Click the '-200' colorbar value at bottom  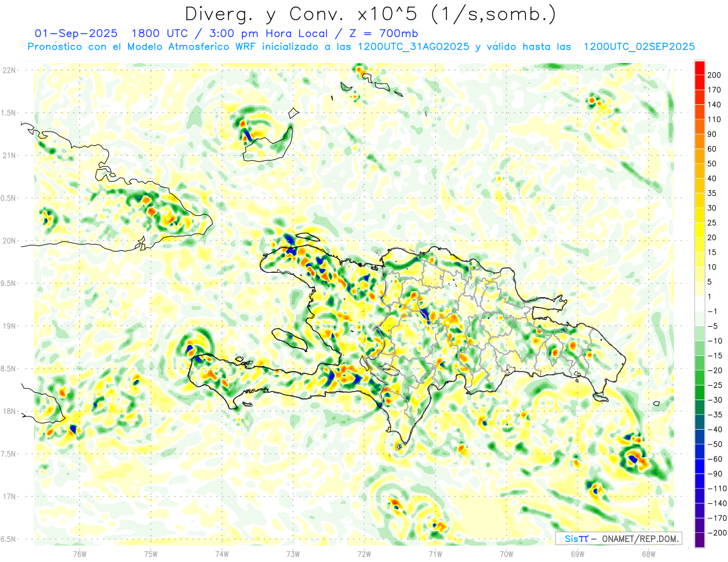pos(716,533)
